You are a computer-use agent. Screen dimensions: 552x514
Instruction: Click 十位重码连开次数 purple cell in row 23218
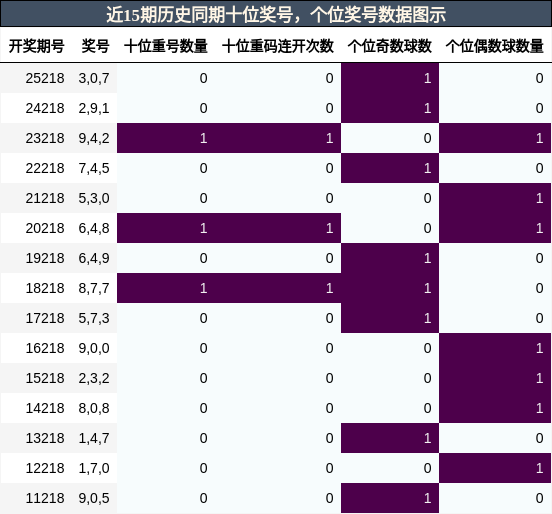click(x=278, y=138)
